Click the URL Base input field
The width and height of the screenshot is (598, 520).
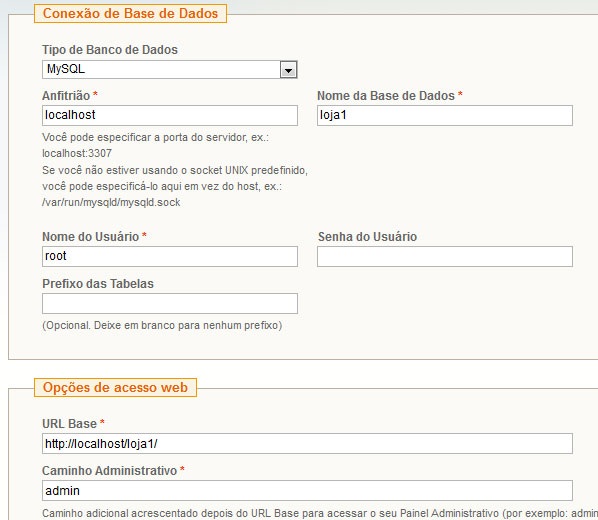[x=307, y=444]
